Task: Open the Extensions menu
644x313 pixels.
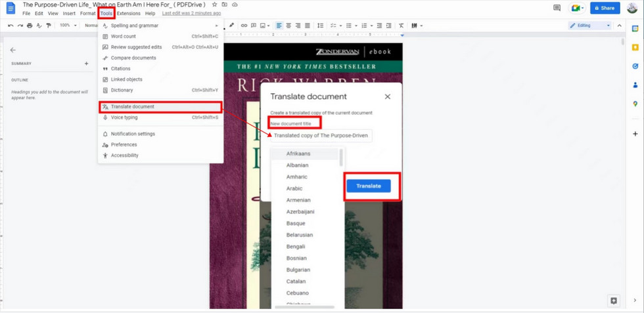Action: [x=129, y=13]
